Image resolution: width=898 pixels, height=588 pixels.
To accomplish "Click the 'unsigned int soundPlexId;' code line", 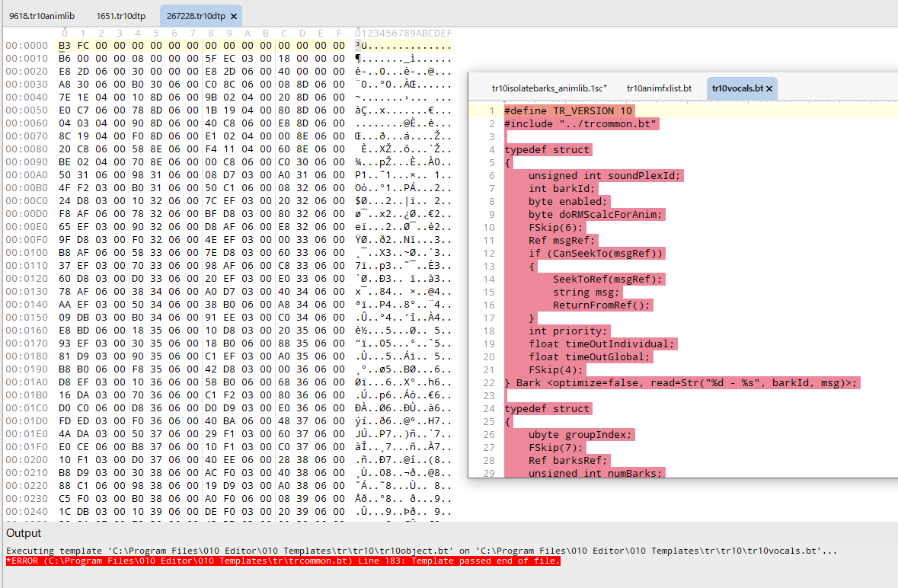I will pos(606,175).
